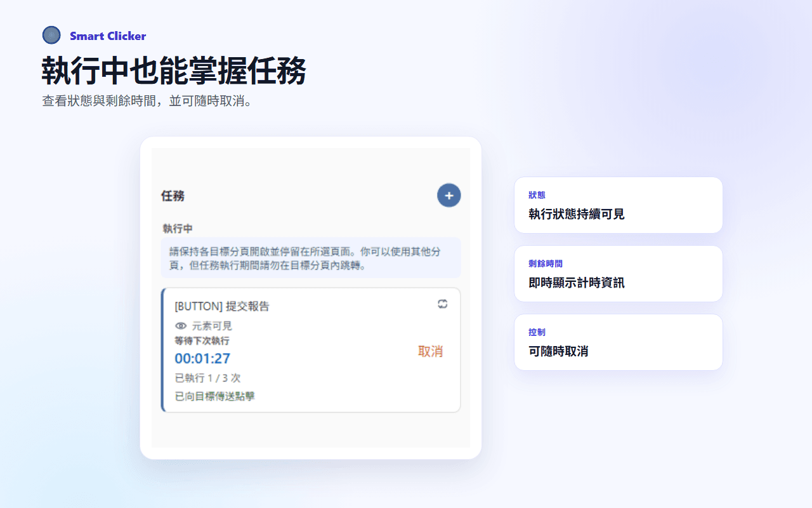Click the repeat icon on 提交報告 task
This screenshot has width=812, height=508.
tap(443, 304)
